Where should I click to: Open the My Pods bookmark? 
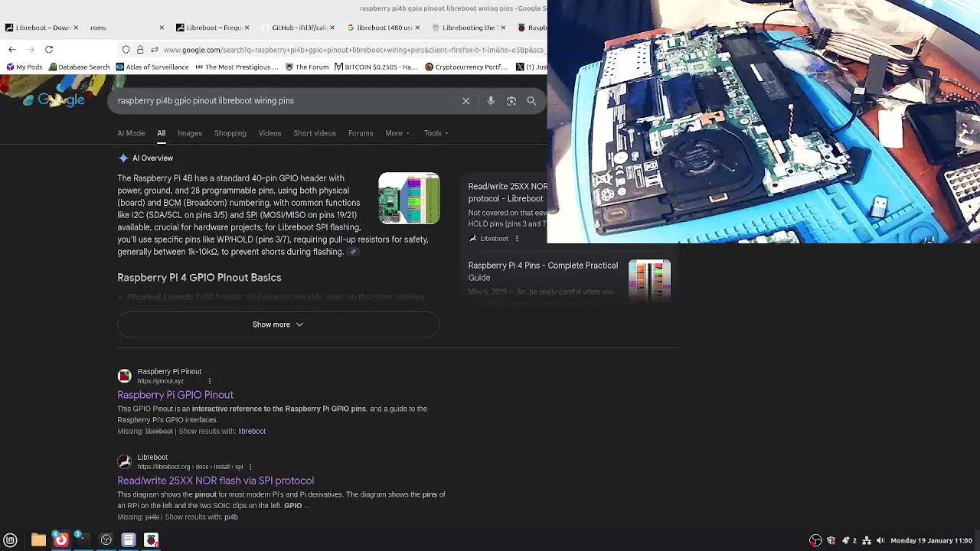[24, 67]
